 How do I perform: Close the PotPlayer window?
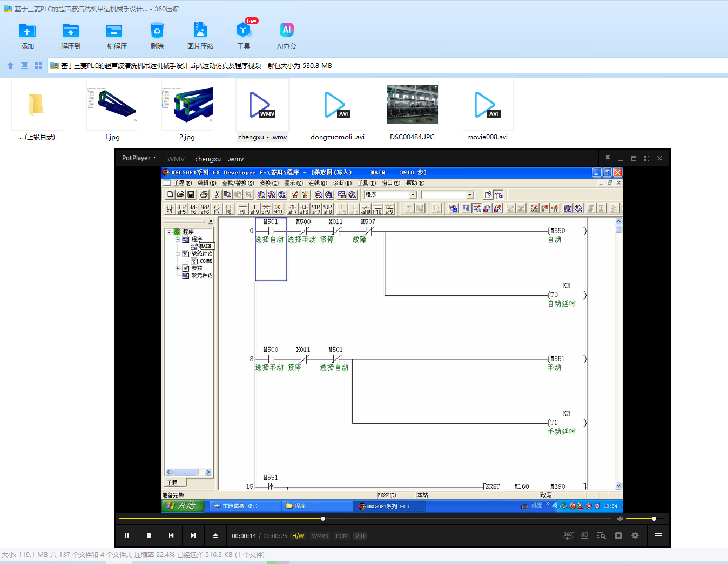659,159
